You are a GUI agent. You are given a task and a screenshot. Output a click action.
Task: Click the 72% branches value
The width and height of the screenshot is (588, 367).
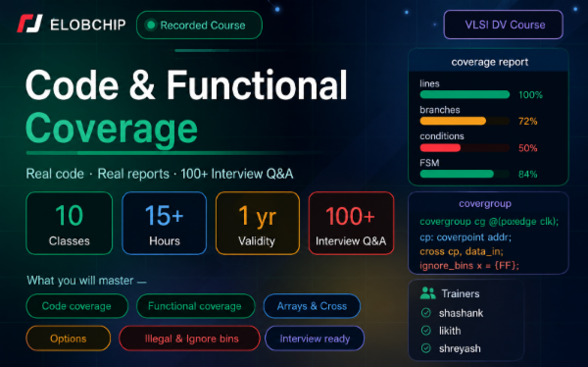(527, 122)
